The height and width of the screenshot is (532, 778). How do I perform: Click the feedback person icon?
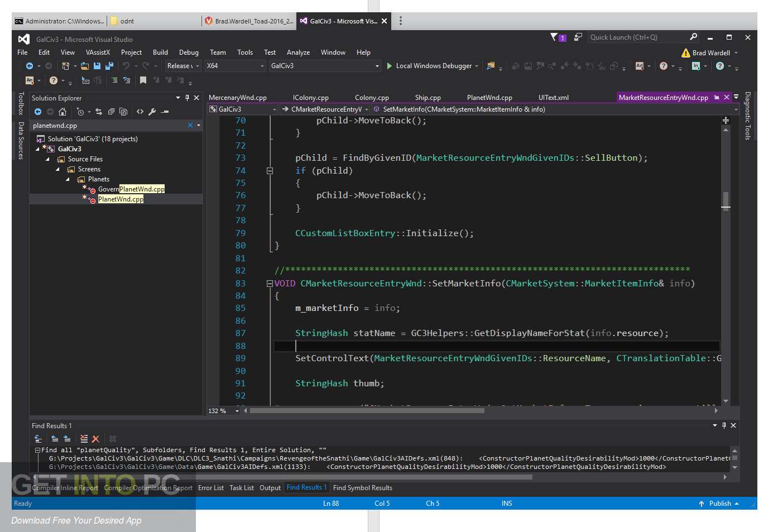tap(578, 37)
